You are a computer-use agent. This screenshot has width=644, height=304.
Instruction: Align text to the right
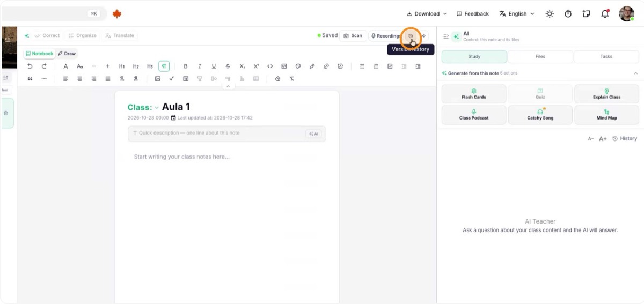click(x=93, y=79)
